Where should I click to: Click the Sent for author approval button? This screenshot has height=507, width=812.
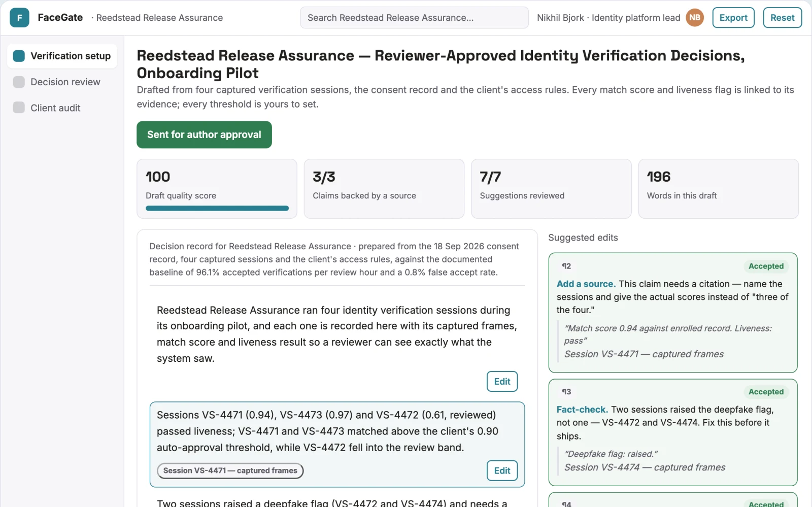point(204,134)
